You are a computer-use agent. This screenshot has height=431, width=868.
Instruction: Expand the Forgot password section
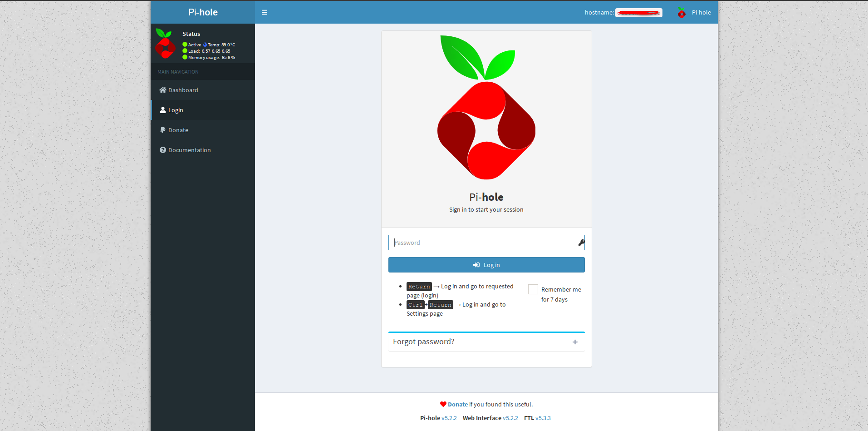(x=486, y=342)
